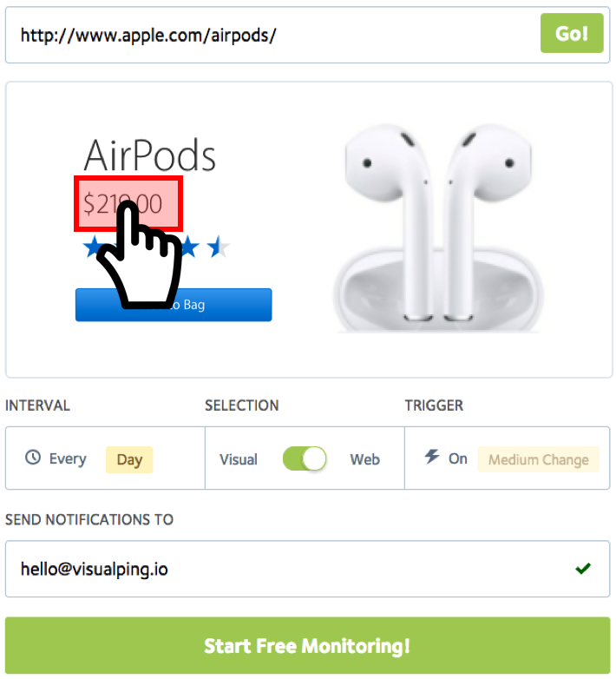Click the Every interval label

68,459
